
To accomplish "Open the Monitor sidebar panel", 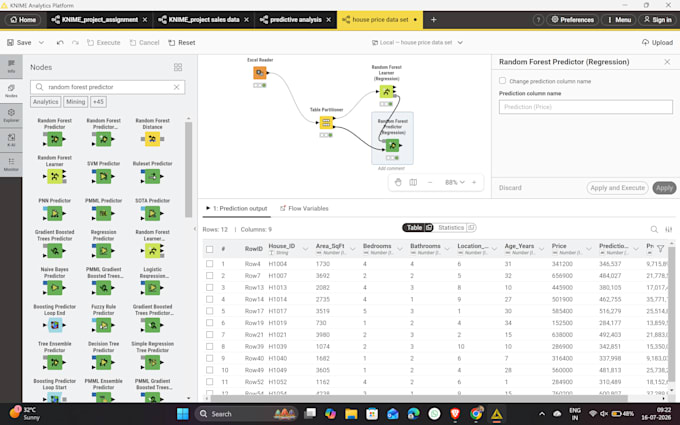I will point(11,164).
